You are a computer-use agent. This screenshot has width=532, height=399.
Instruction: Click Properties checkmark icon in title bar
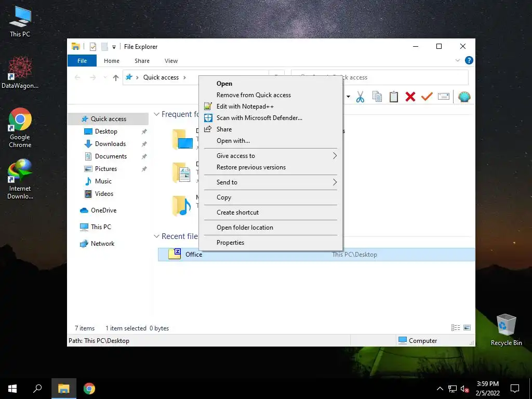pos(93,47)
